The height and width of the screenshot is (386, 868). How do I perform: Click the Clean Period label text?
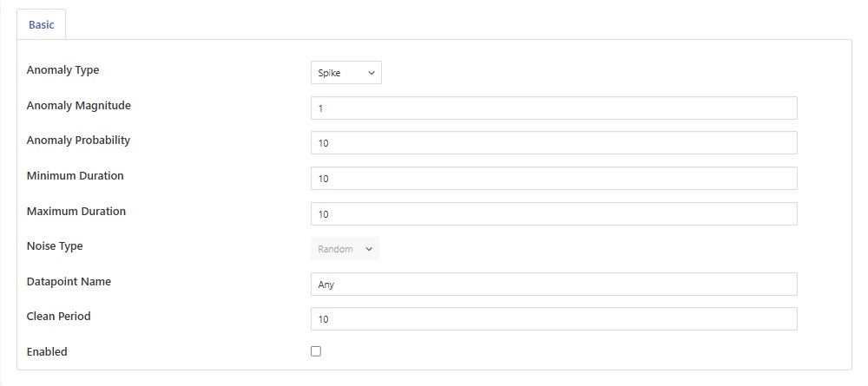(x=58, y=317)
